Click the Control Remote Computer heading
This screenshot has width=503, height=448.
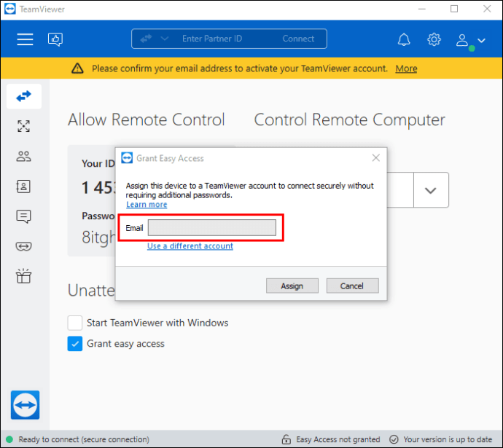tap(350, 120)
